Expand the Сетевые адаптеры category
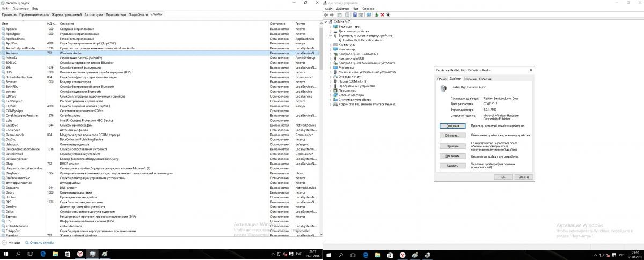 pyautogui.click(x=330, y=95)
